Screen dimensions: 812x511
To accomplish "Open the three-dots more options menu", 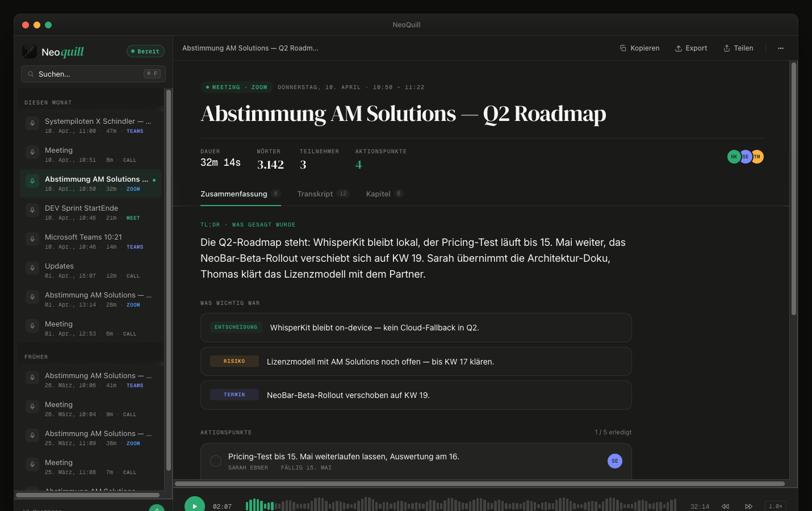I will coord(781,48).
